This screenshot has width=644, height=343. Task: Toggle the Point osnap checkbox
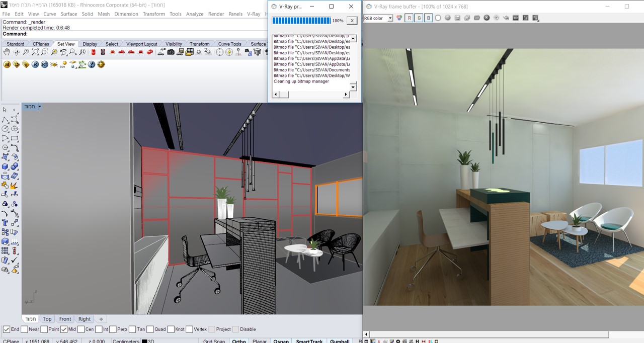[x=44, y=329]
